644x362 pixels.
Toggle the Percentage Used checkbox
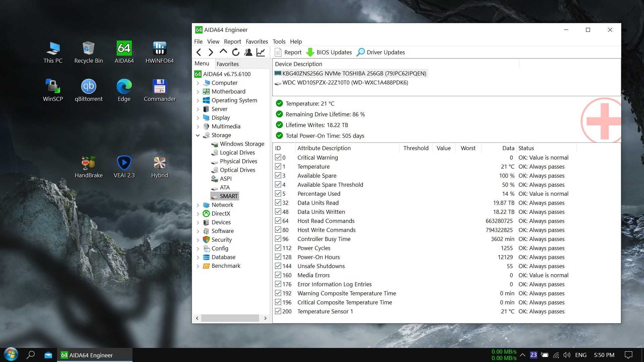click(278, 193)
